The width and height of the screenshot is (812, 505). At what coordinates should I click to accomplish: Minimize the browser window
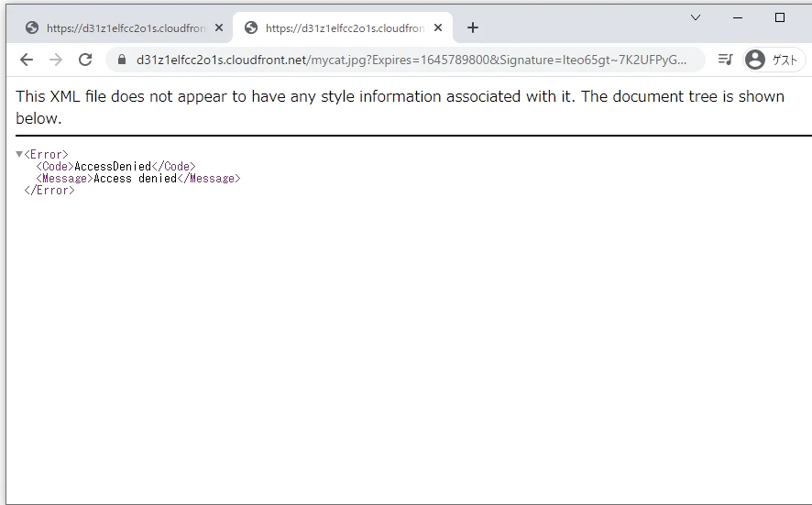click(x=738, y=17)
